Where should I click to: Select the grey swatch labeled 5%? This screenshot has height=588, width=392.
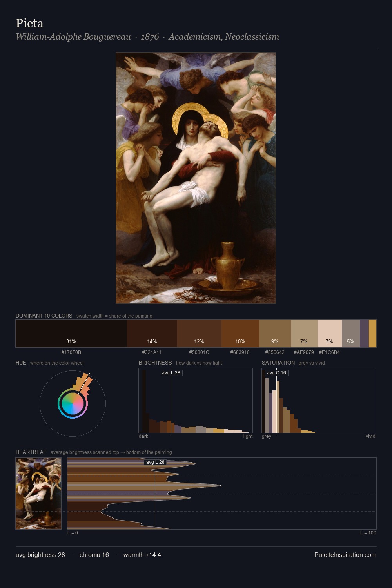[350, 334]
